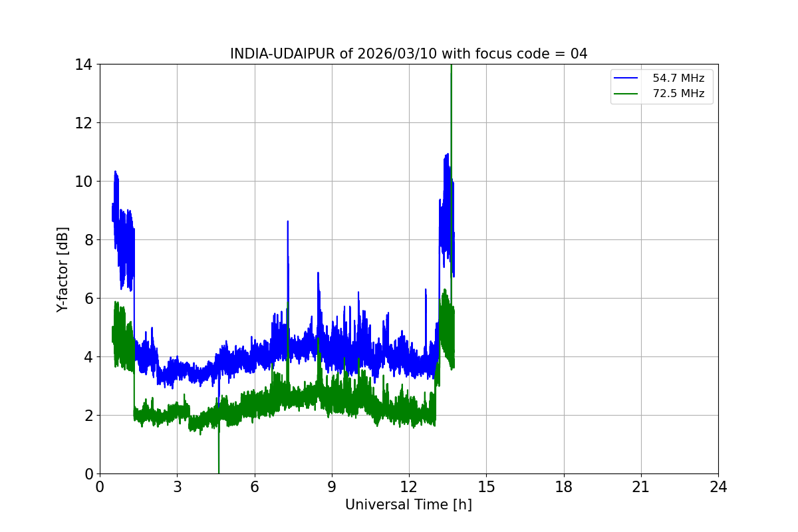Click the Y-factor [dB] axis label
Screen dimensions: 798x532
[x=63, y=269]
